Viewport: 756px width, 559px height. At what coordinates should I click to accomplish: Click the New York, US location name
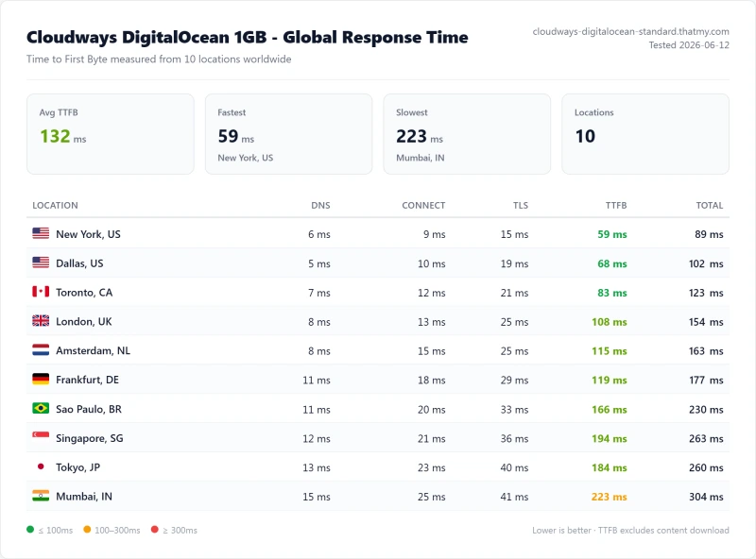coord(88,234)
